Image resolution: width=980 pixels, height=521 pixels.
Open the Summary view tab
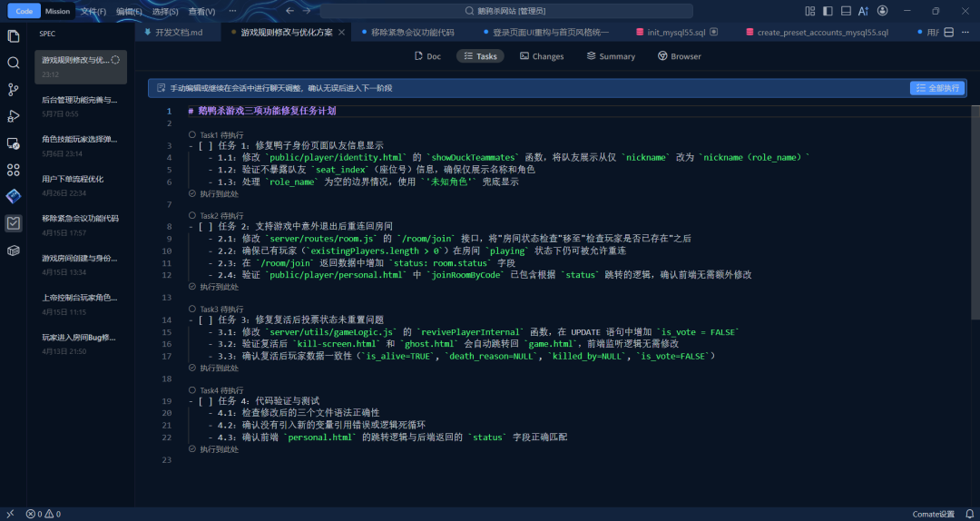[611, 56]
